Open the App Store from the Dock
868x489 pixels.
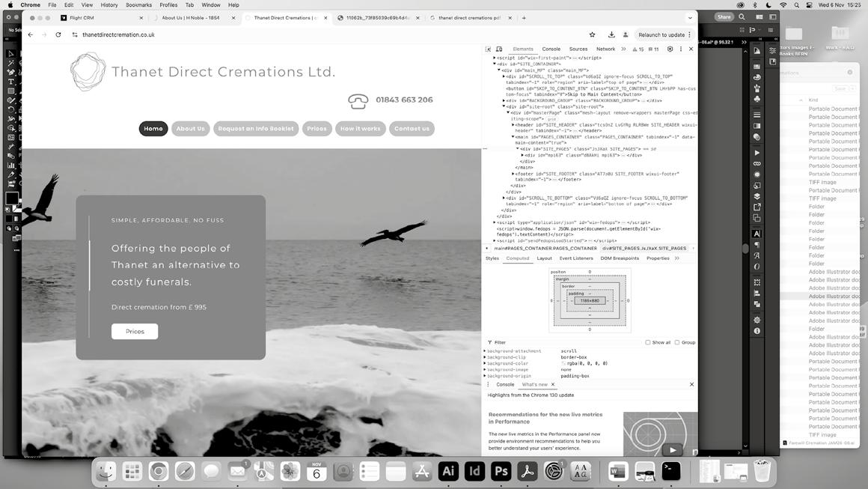422,471
